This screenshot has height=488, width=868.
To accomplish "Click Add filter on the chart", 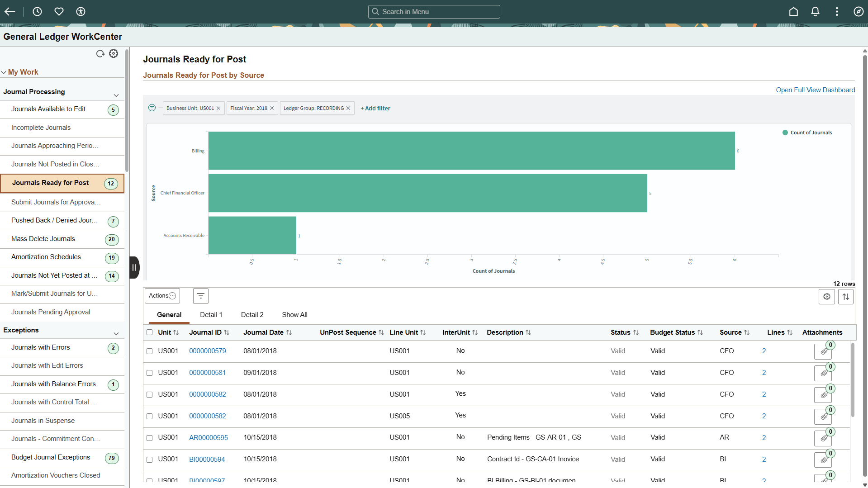I will click(x=375, y=108).
